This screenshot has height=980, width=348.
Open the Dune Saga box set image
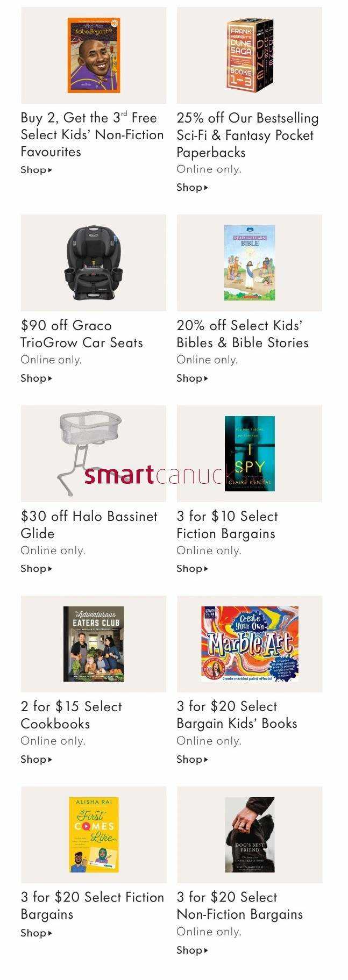click(250, 55)
